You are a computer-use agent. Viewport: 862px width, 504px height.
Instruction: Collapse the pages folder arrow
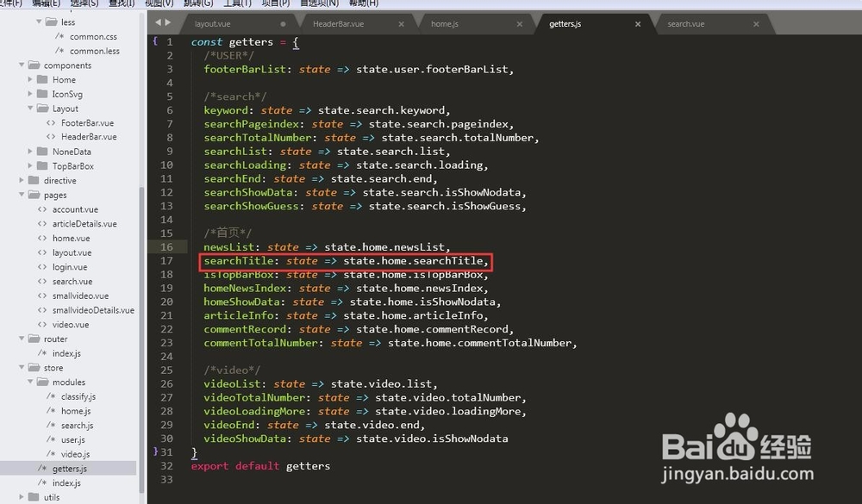22,195
